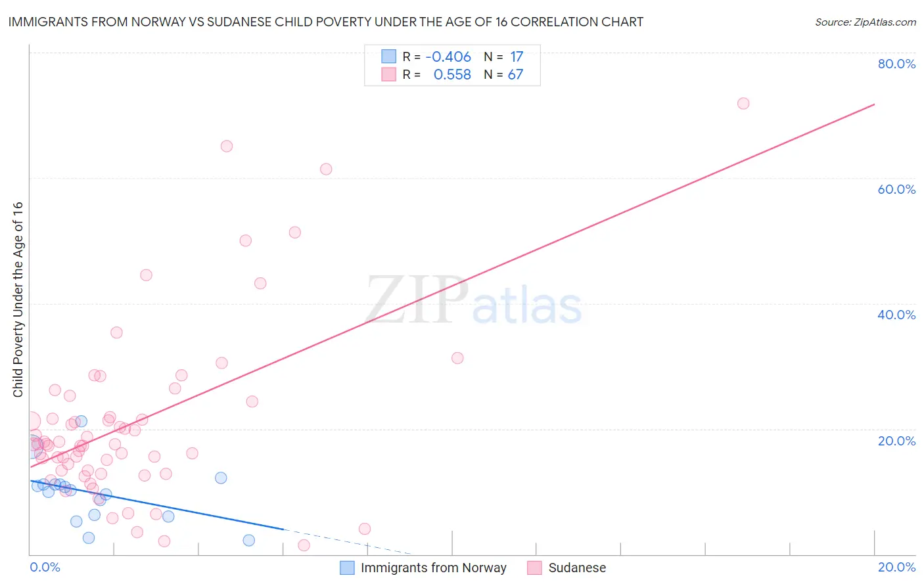Click the blue regression trend line
The width and height of the screenshot is (924, 586).
(156, 505)
